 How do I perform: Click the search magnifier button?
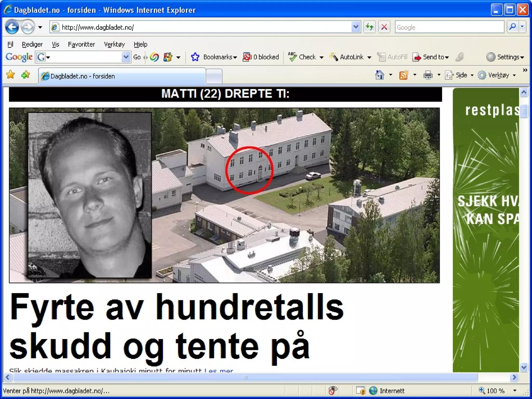513,27
